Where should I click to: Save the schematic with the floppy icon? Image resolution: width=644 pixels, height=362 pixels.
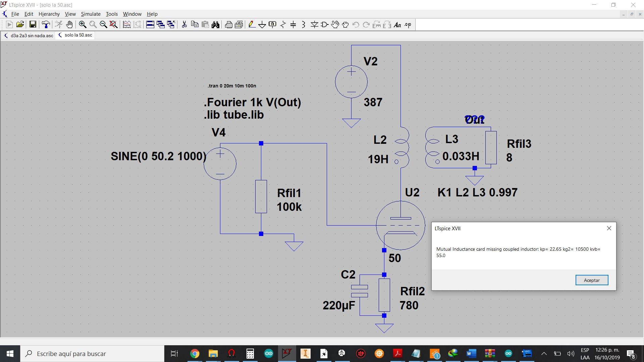click(x=33, y=24)
